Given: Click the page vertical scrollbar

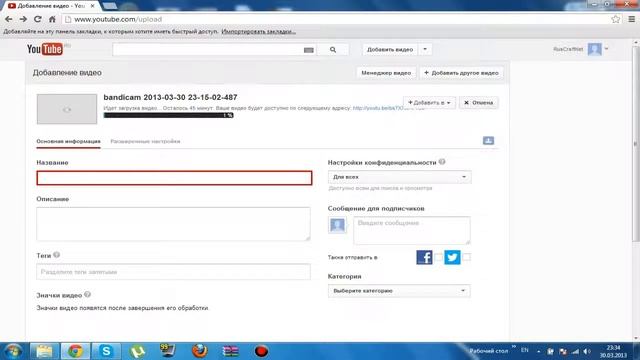Looking at the screenshot, I should pyautogui.click(x=636, y=143).
